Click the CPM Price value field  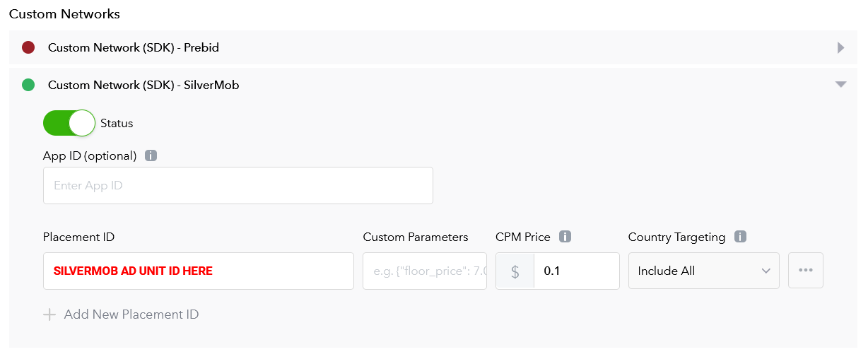[575, 271]
